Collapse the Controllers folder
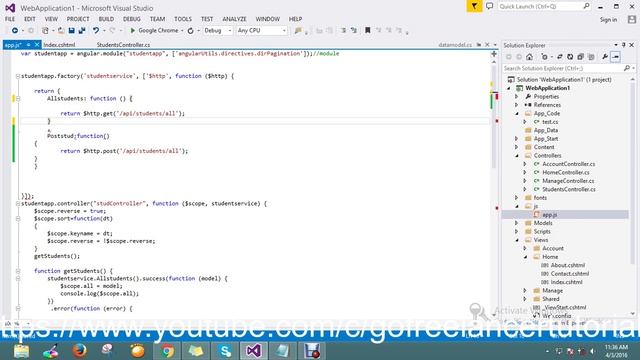 coord(517,156)
